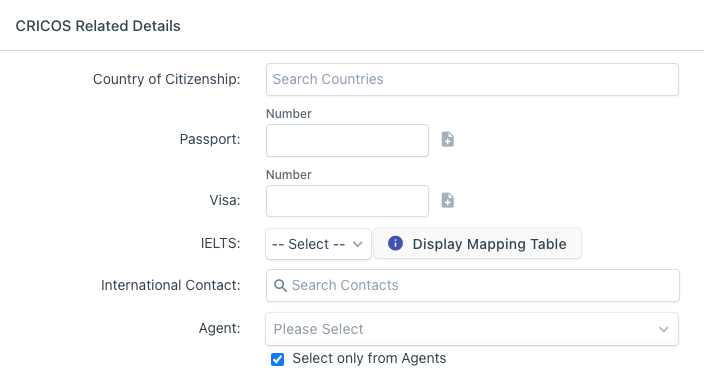
Task: Click the 'International Contact:' label
Action: pyautogui.click(x=171, y=285)
